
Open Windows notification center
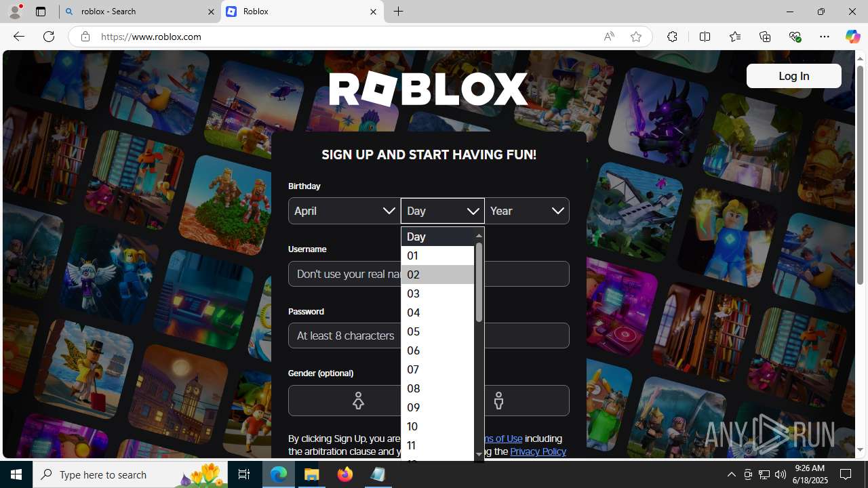click(846, 474)
